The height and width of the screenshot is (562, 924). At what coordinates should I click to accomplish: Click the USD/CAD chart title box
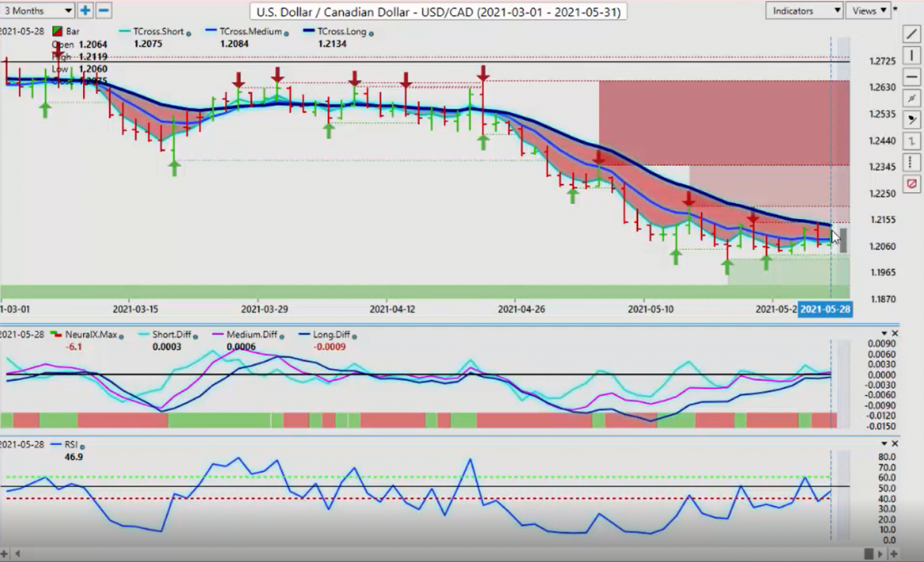coord(439,12)
